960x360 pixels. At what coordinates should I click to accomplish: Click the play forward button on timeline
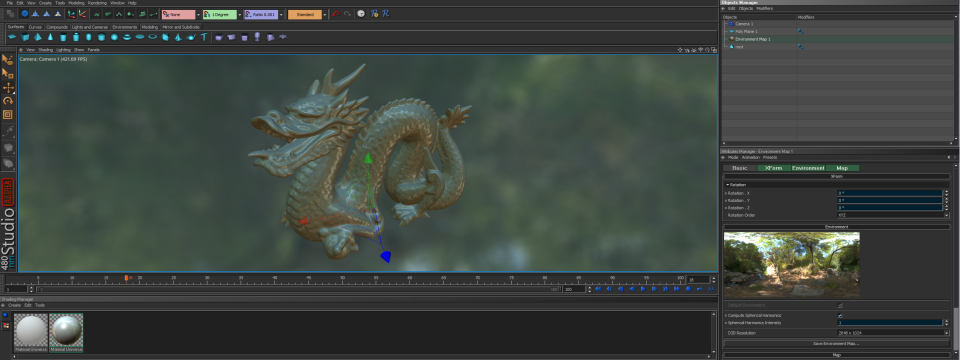coord(643,289)
